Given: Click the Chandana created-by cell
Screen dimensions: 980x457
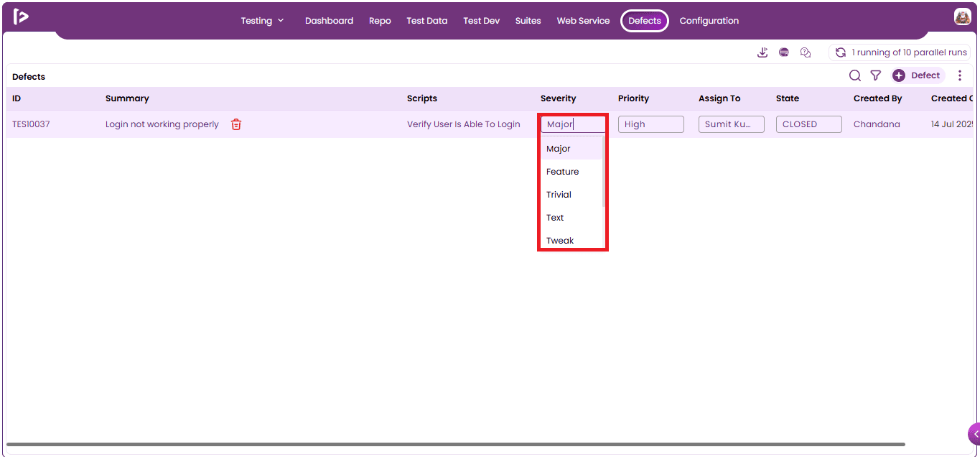Looking at the screenshot, I should (x=877, y=124).
